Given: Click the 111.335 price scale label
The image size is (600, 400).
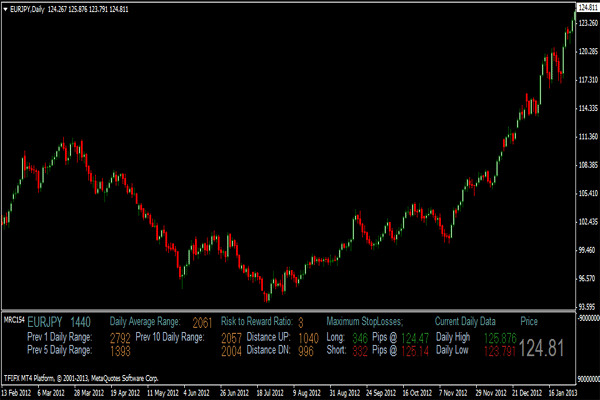Looking at the screenshot, I should 586,136.
